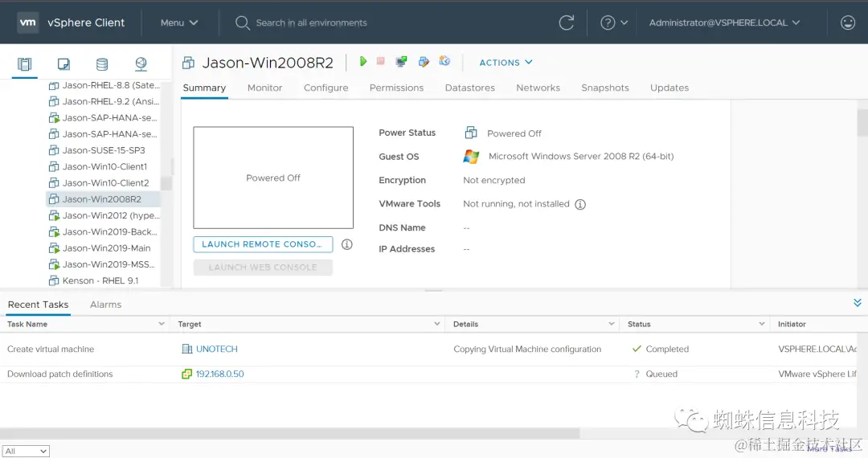Image resolution: width=868 pixels, height=458 pixels.
Task: Open the Updates tab
Action: pos(669,88)
